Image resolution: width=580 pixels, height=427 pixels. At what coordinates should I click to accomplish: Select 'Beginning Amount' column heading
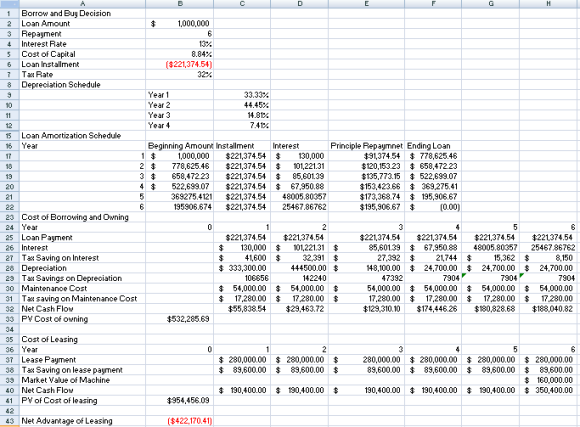(181, 146)
